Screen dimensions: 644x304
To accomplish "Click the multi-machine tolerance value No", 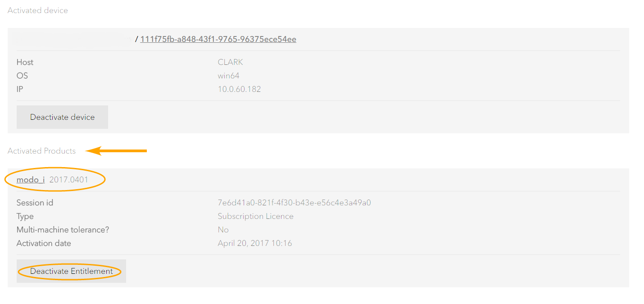I will coord(223,230).
